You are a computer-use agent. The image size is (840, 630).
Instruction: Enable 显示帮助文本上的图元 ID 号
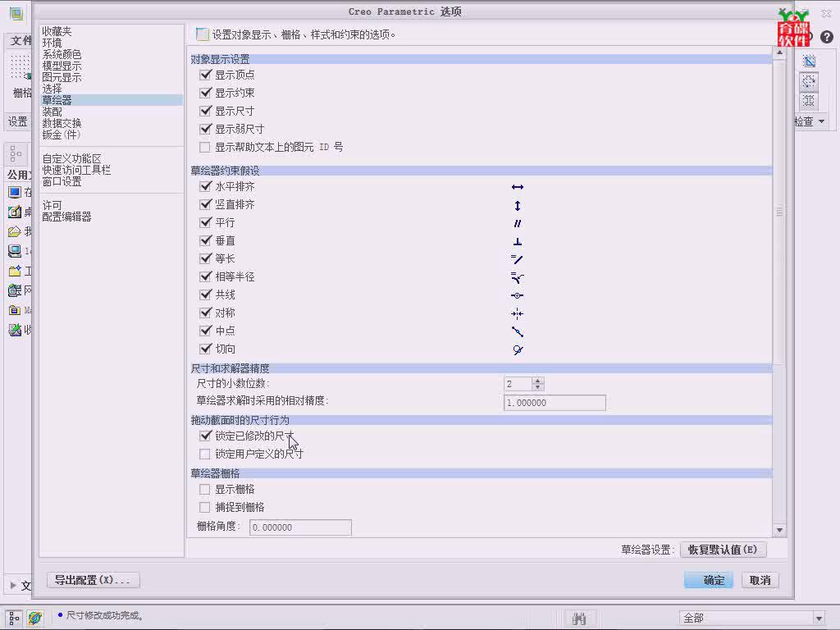(x=204, y=147)
